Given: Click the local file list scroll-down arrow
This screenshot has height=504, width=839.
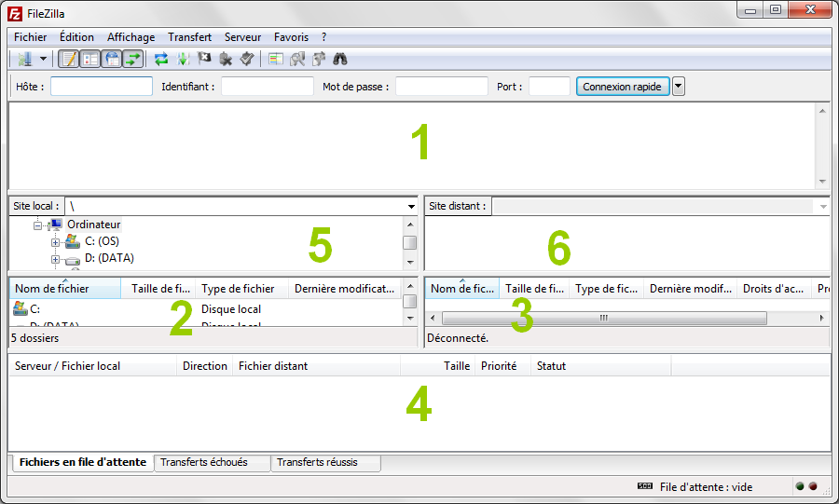Looking at the screenshot, I should pyautogui.click(x=410, y=319).
